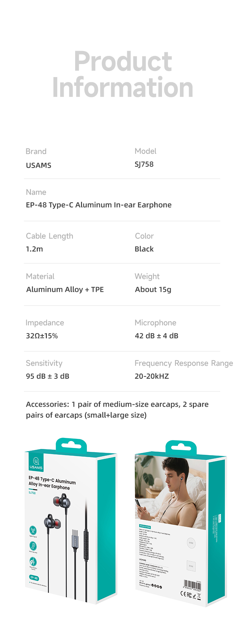
Task: Click the USAMS logo on front box
Action: 36,463
